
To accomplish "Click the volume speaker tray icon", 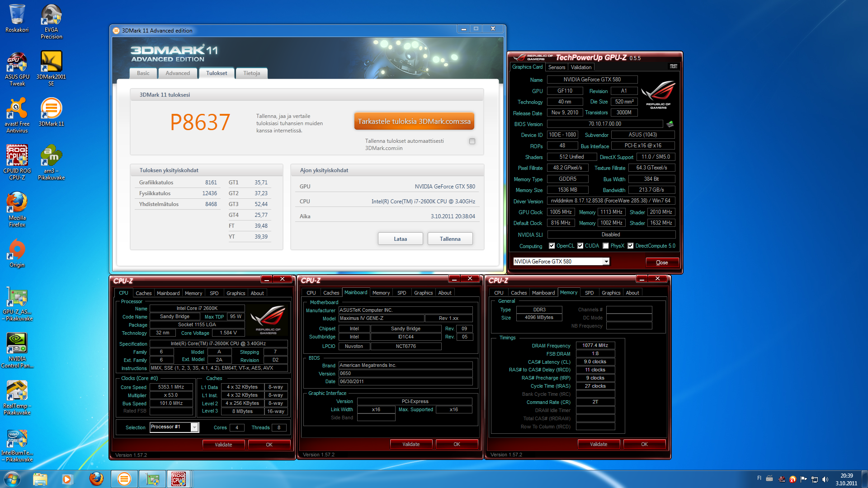I will (x=826, y=479).
